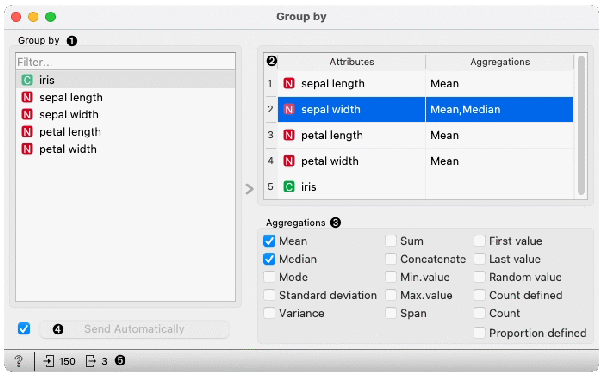Check the Last value option
This screenshot has height=372, width=599.
pos(479,259)
